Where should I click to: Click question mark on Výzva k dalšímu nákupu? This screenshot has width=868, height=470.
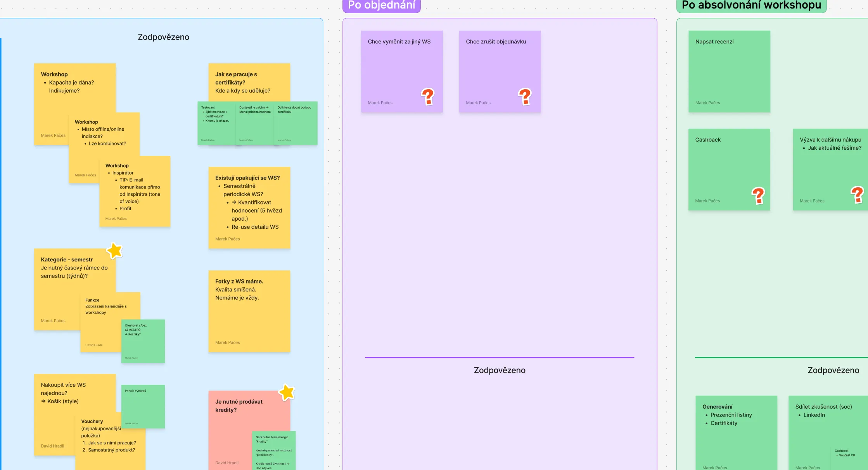857,195
